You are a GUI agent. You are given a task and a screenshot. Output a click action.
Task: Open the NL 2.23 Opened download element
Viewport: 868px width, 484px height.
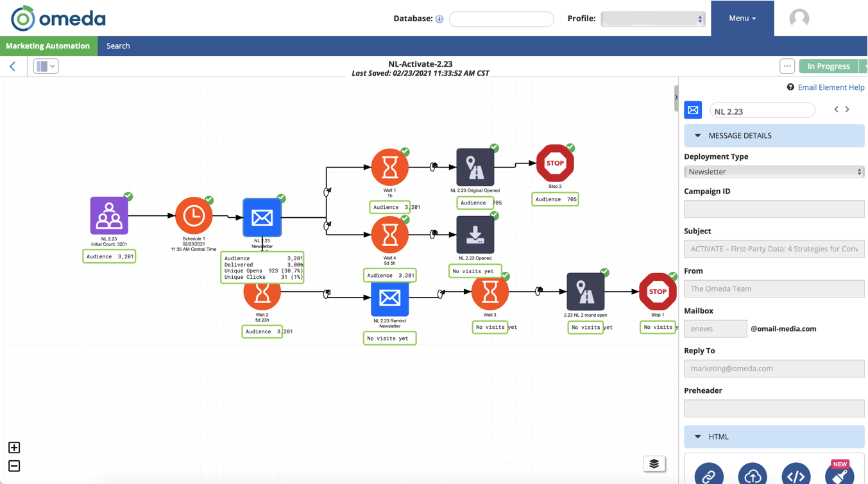pyautogui.click(x=475, y=235)
